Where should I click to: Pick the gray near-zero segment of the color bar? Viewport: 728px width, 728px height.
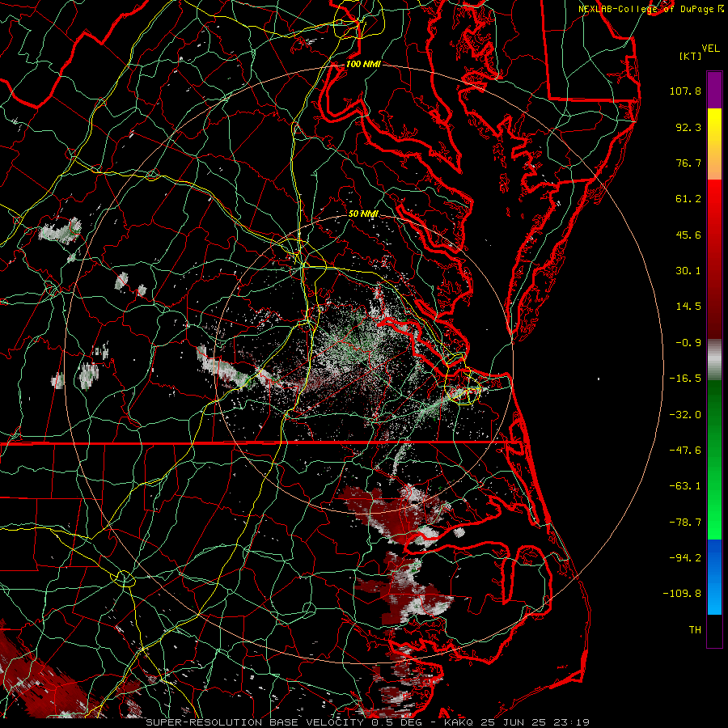pyautogui.click(x=714, y=360)
